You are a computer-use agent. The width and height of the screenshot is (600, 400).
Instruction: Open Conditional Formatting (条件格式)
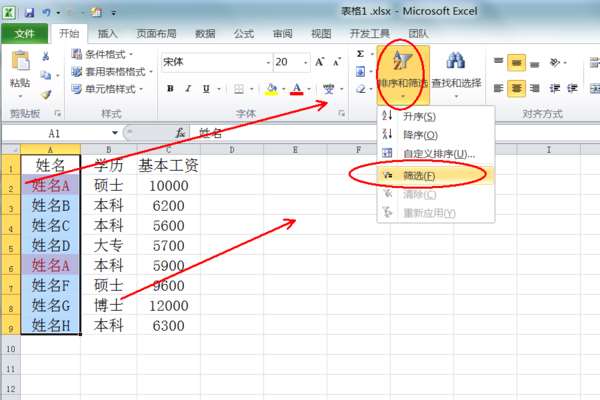(x=102, y=54)
